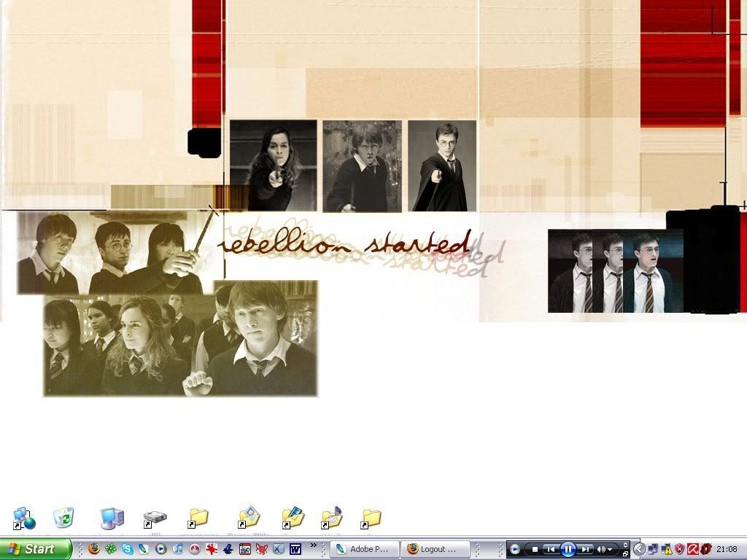The image size is (747, 560).
Task: Open the red splatter Quick Launch icon
Action: tap(212, 549)
